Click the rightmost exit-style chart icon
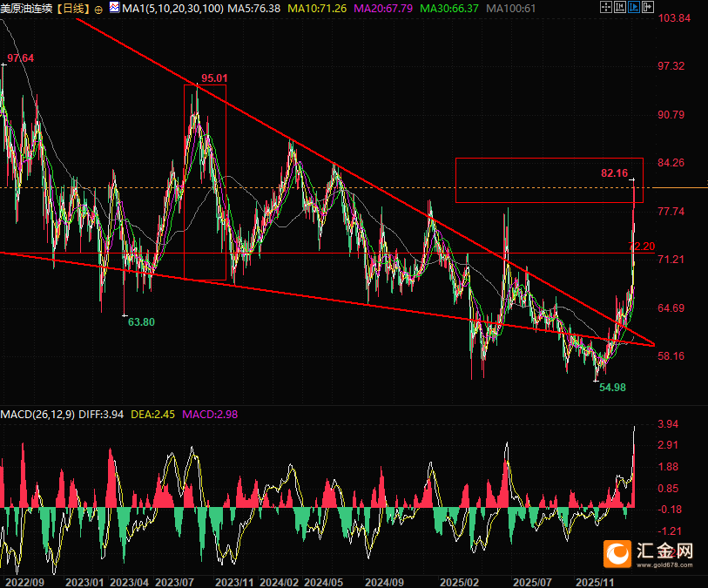This screenshot has width=708, height=588. pyautogui.click(x=648, y=7)
